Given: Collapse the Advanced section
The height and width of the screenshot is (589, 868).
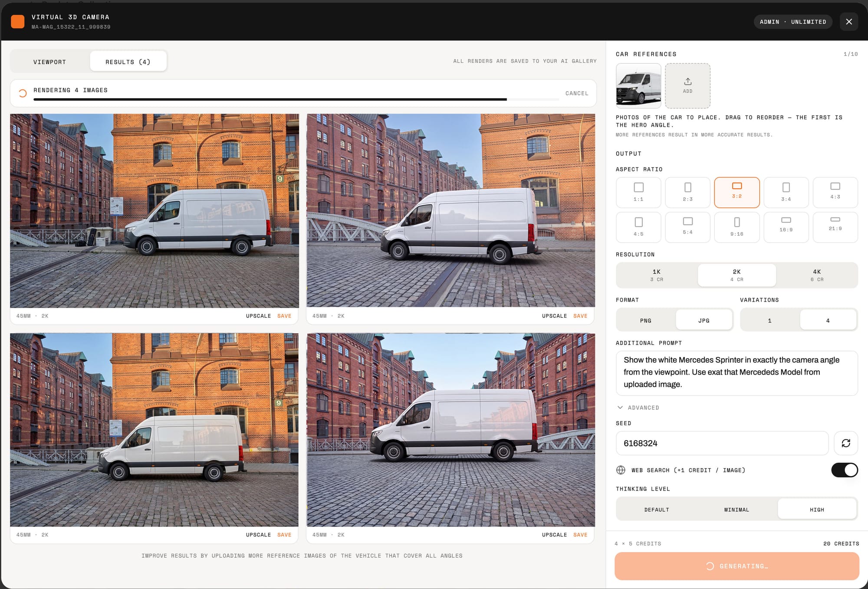Looking at the screenshot, I should tap(638, 408).
